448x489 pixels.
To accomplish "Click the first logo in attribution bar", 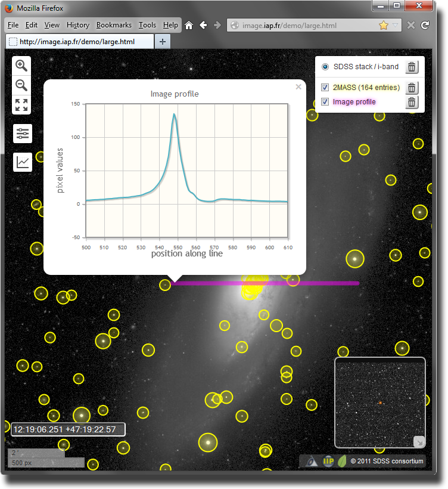I will click(311, 461).
